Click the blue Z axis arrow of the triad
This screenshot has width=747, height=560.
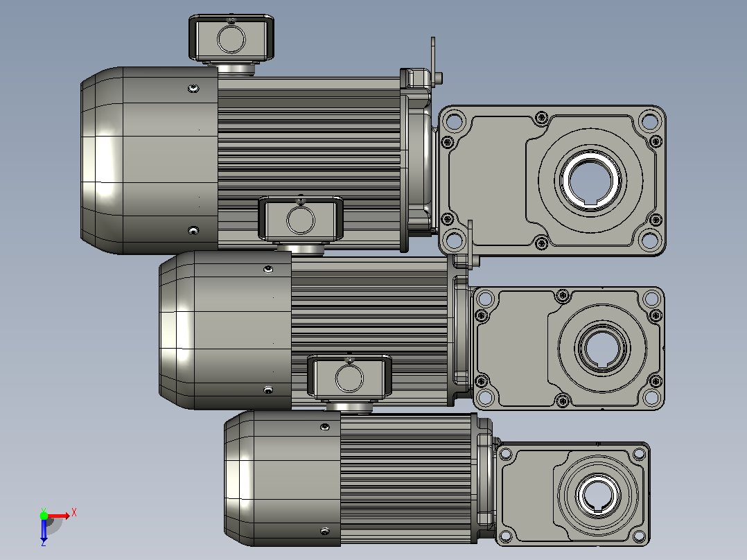click(x=44, y=530)
